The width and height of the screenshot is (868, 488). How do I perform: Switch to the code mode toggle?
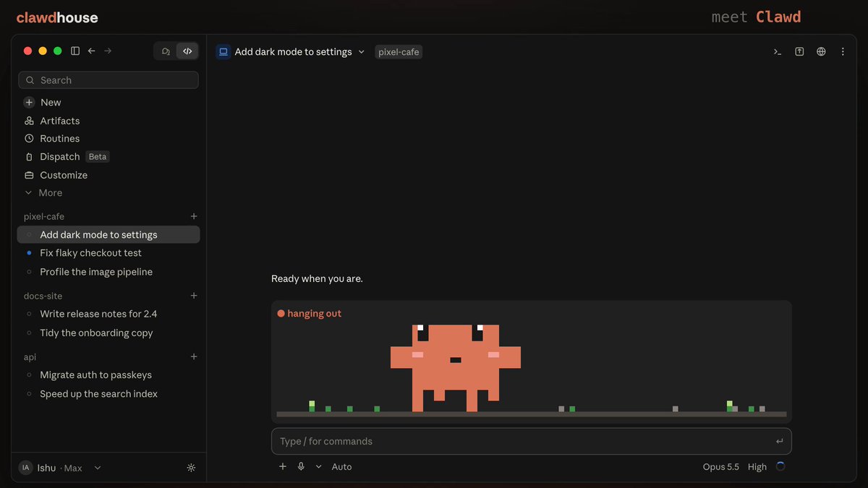point(187,51)
